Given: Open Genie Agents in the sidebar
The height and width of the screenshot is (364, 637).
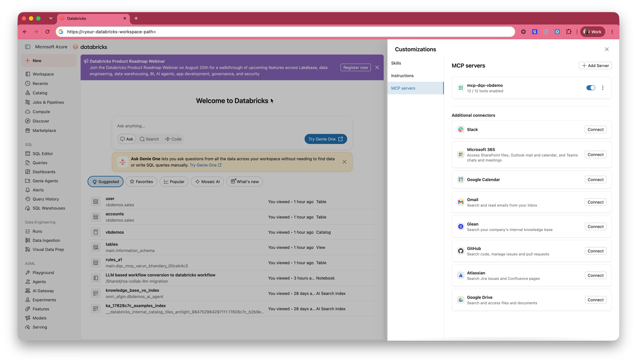Looking at the screenshot, I should click(x=45, y=181).
